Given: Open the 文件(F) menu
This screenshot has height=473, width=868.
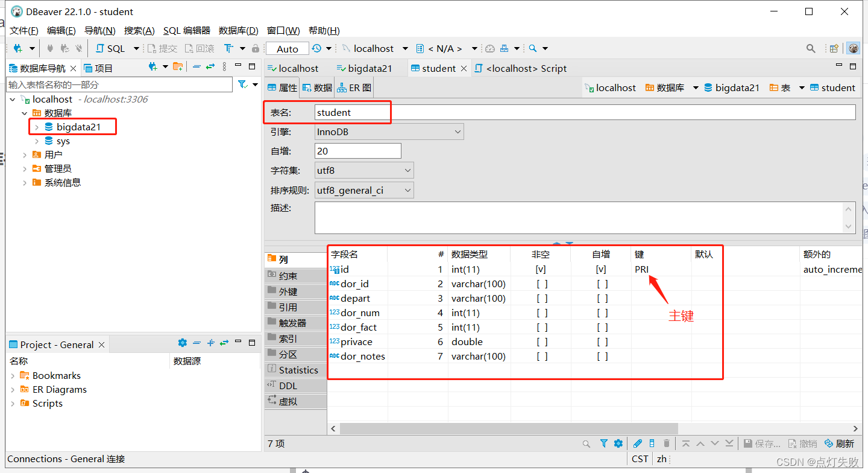Looking at the screenshot, I should 24,30.
